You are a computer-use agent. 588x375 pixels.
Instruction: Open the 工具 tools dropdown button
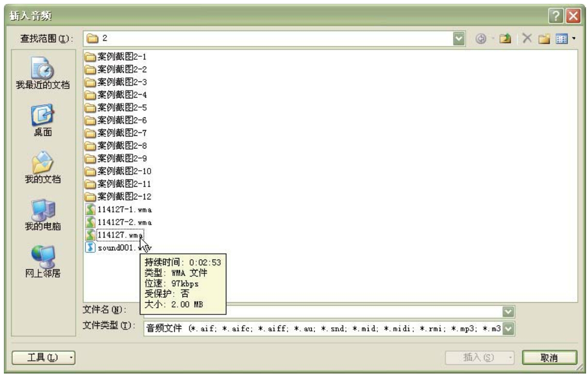coord(43,358)
